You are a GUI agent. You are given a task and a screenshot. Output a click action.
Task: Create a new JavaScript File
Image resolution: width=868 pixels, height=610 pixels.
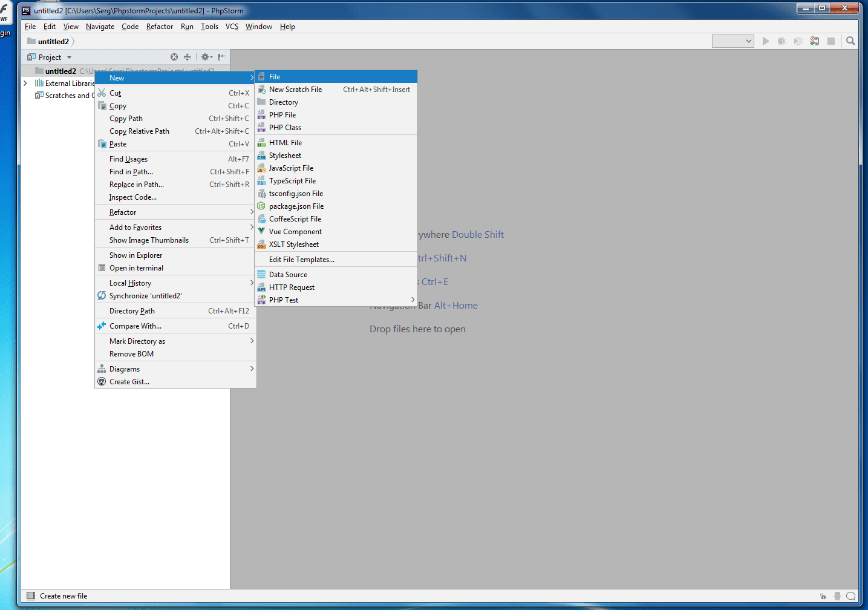pyautogui.click(x=336, y=168)
